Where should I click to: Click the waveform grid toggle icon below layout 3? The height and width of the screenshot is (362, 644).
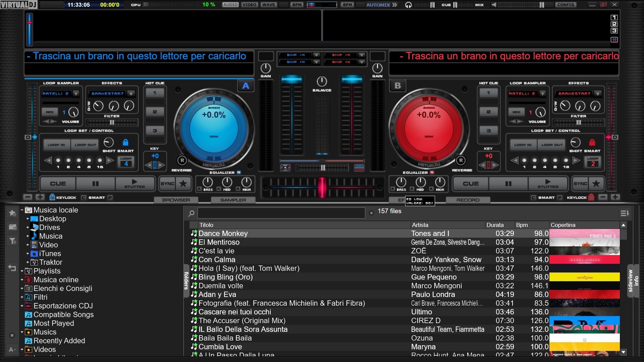[x=614, y=40]
